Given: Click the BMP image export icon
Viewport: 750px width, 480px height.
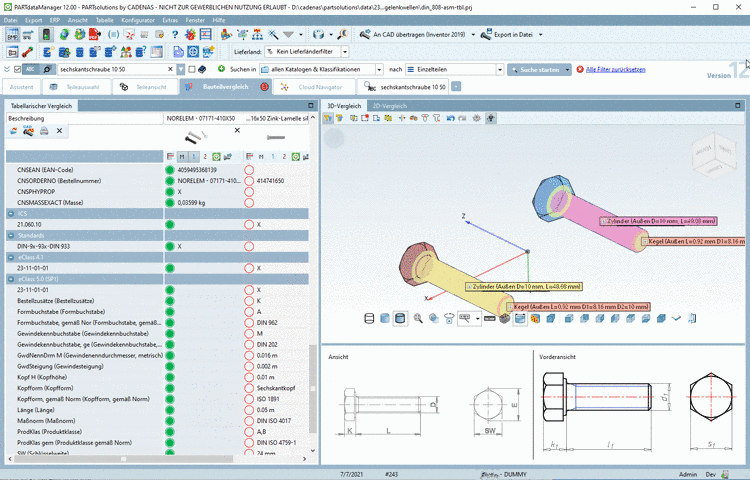Looking at the screenshot, I should [x=12, y=35].
